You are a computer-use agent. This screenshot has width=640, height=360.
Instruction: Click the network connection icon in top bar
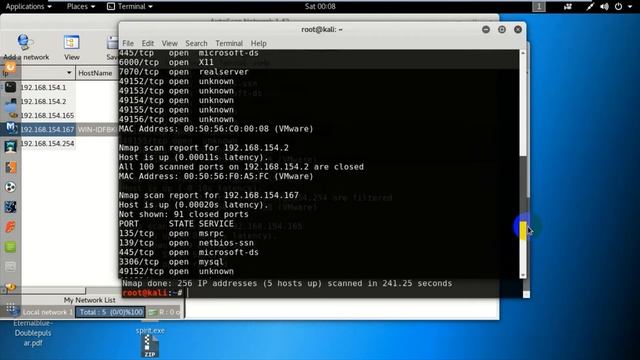click(590, 7)
